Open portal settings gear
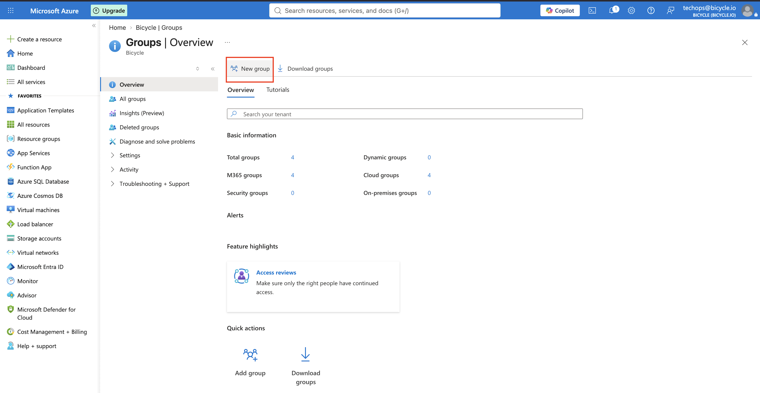Screen dimensions: 760x393 [631, 11]
